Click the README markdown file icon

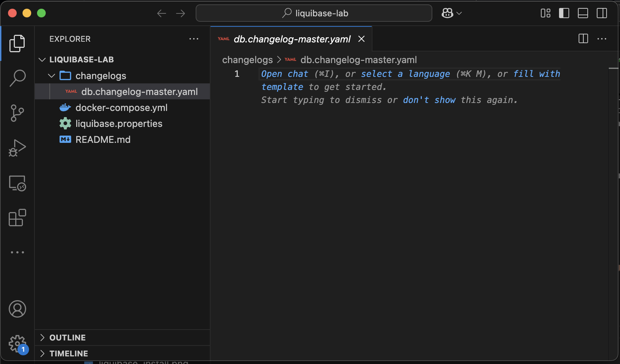click(x=65, y=140)
